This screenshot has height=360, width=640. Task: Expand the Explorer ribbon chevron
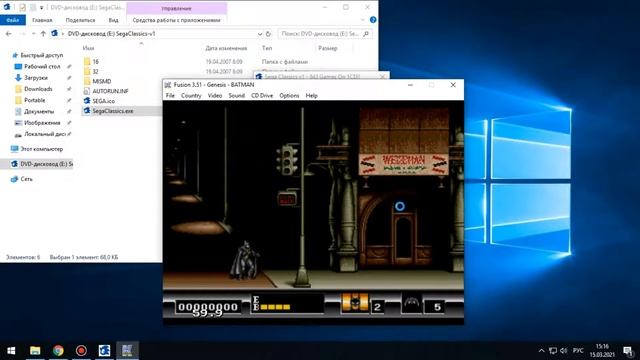coord(363,20)
